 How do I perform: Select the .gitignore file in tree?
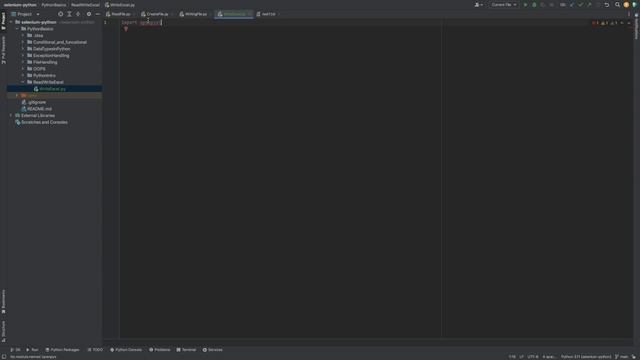(x=37, y=102)
